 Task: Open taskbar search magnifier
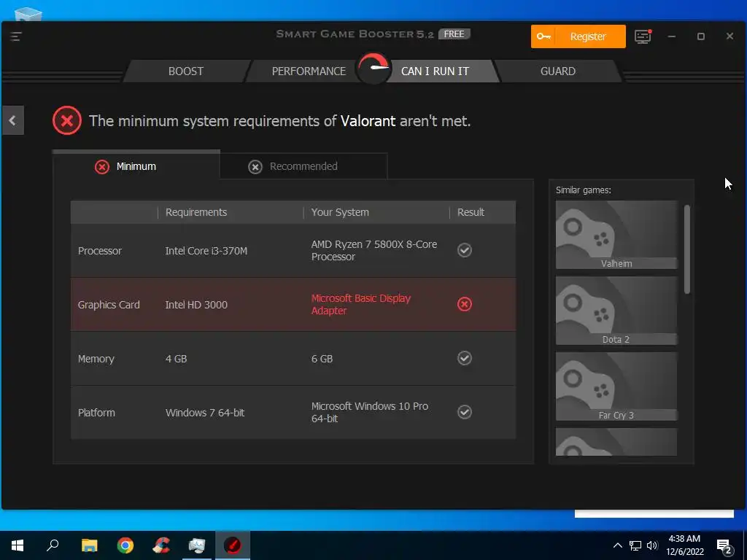point(53,545)
